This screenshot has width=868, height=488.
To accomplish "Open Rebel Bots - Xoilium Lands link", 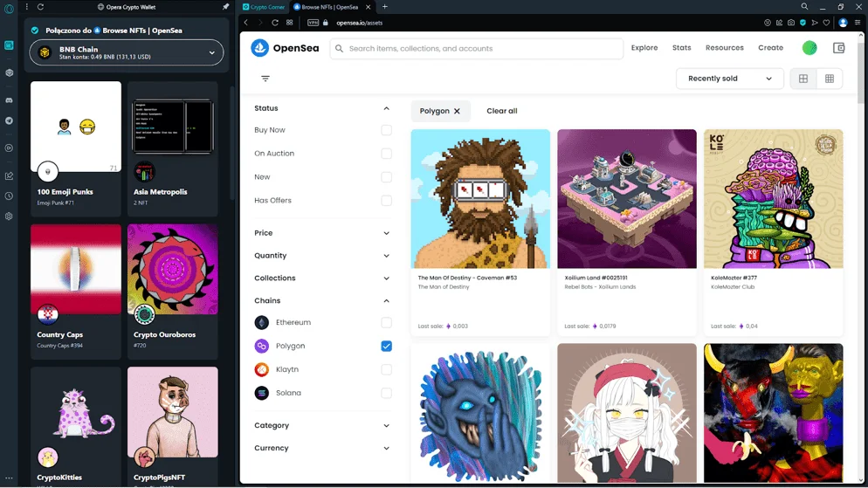I will 600,286.
